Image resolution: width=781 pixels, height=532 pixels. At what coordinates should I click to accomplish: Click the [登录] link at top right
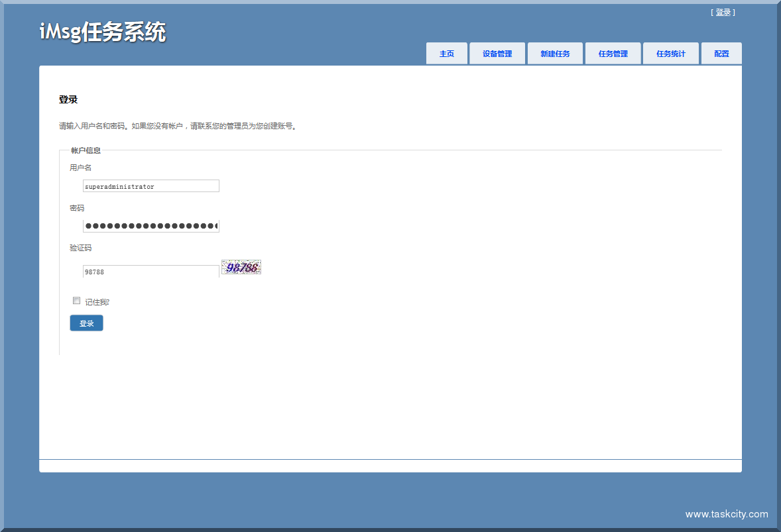[722, 11]
